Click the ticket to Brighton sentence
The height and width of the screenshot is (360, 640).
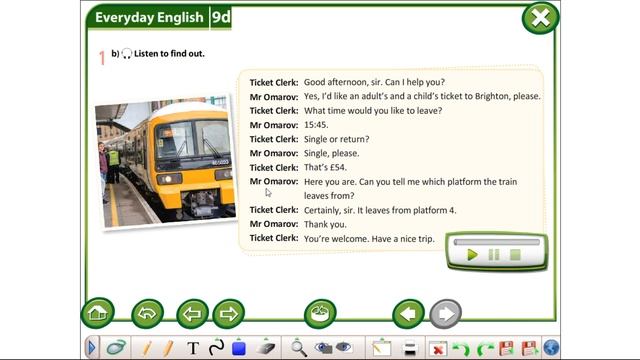tap(422, 96)
